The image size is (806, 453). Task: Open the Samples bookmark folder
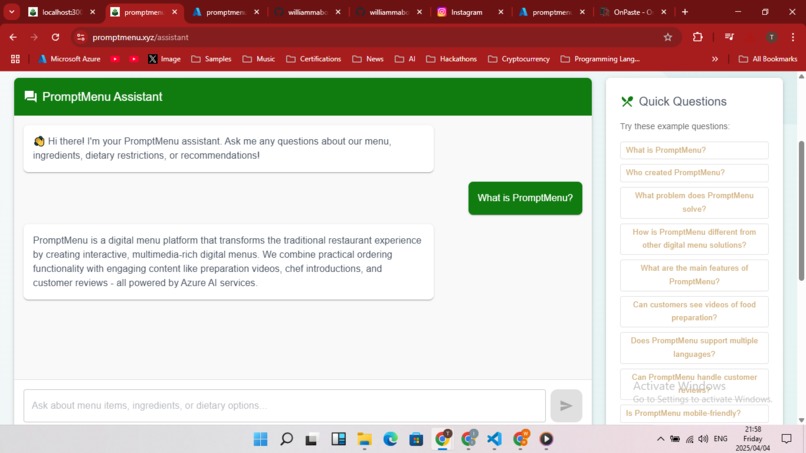211,59
